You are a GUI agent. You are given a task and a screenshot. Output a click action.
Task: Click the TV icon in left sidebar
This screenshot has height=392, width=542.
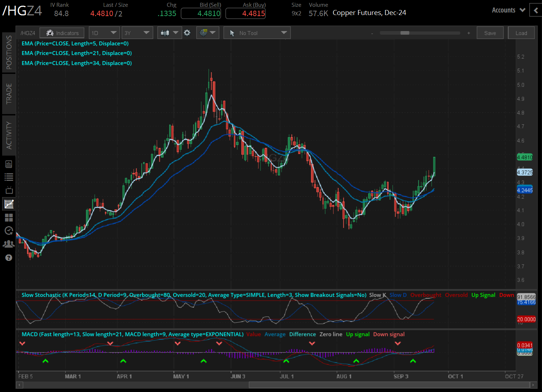tap(9, 190)
